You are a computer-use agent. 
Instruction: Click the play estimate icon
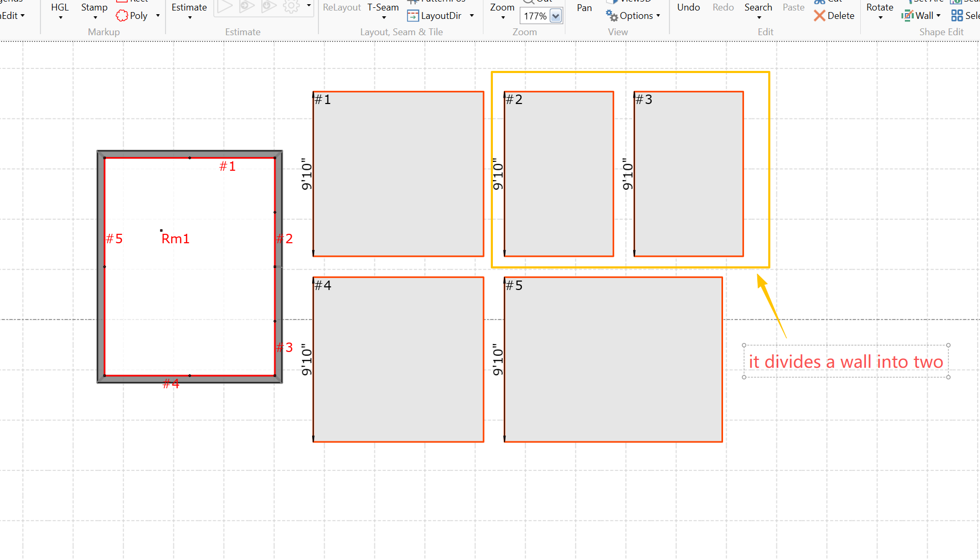coord(225,6)
